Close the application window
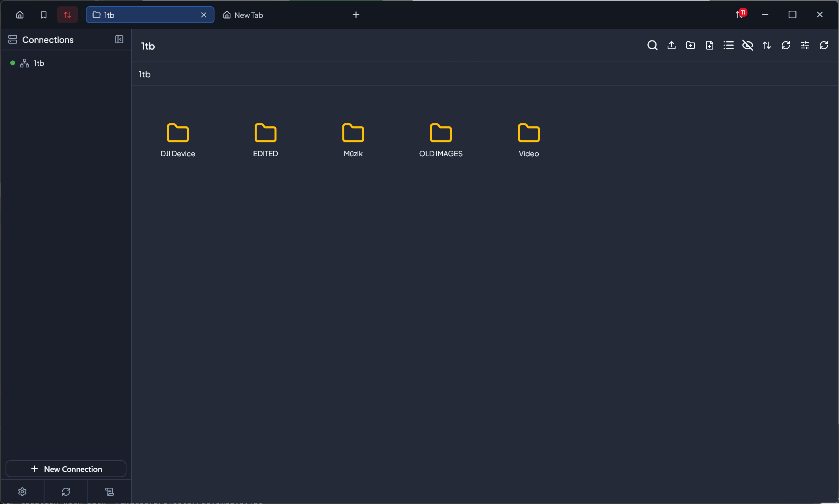This screenshot has width=839, height=504. [820, 15]
